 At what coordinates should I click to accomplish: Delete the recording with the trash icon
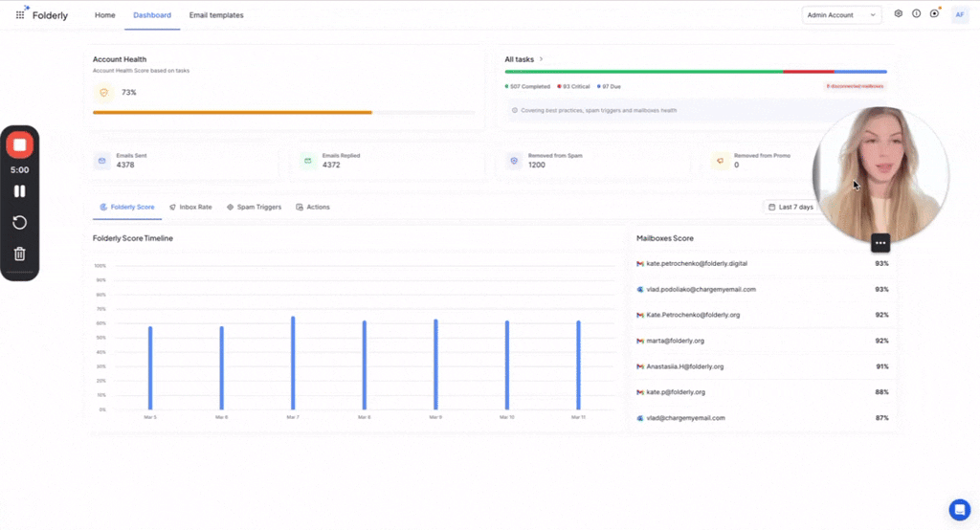[19, 254]
